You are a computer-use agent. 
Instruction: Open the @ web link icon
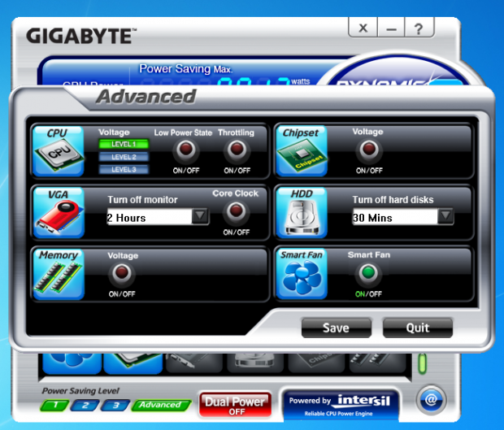tap(431, 400)
